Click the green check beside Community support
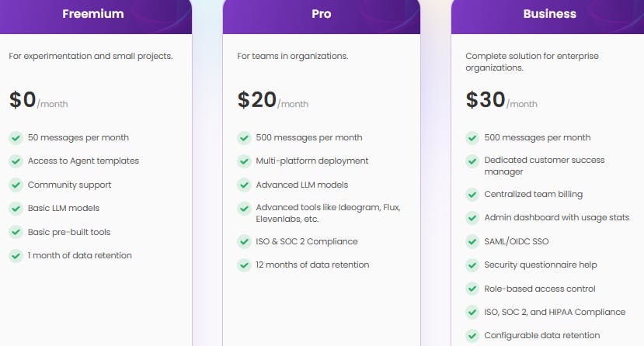The width and height of the screenshot is (644, 346). [16, 185]
